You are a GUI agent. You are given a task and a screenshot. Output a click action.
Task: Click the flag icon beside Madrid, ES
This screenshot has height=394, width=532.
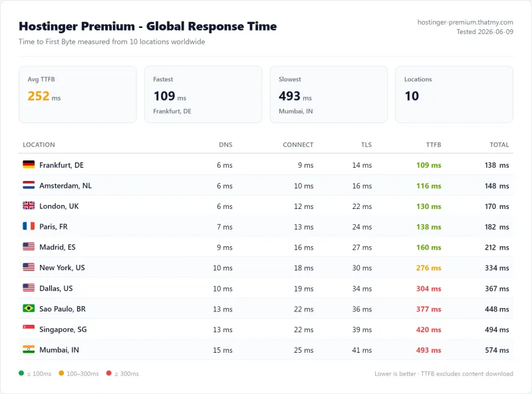point(29,247)
